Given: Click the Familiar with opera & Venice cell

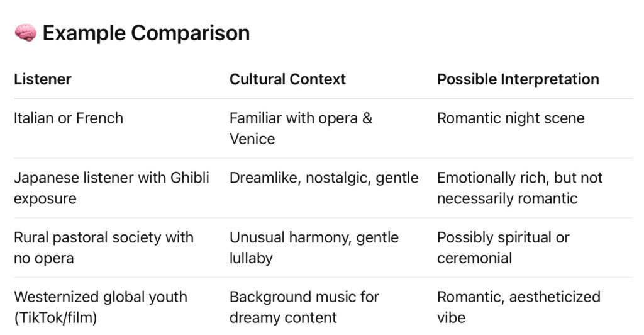Looking at the screenshot, I should click(x=301, y=128).
